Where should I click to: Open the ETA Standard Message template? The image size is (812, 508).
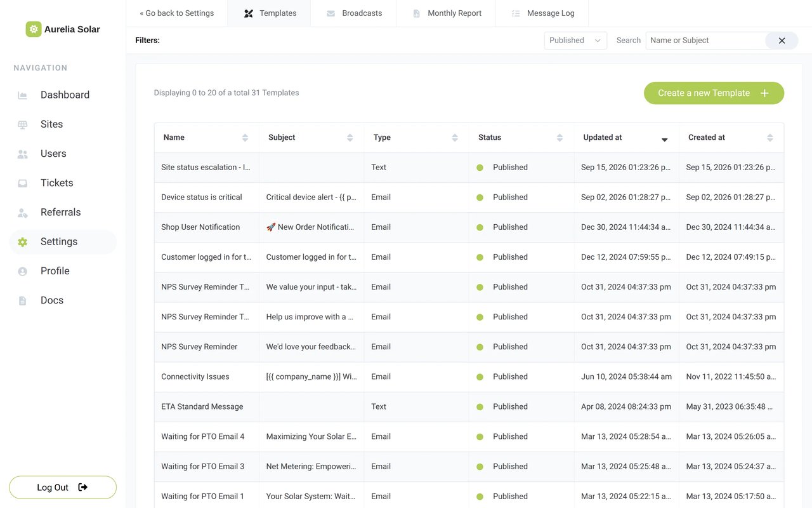coord(469,406)
